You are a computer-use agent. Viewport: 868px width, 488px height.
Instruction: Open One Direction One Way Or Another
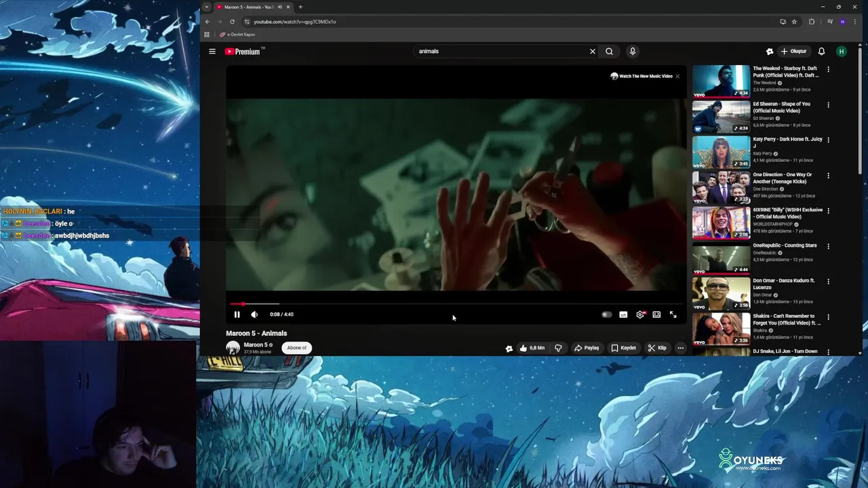click(x=782, y=178)
